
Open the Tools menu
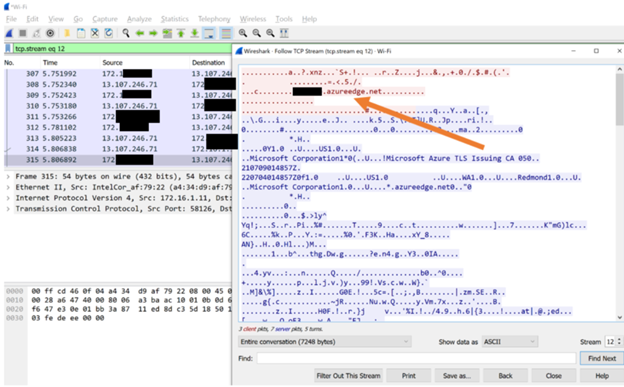[284, 19]
